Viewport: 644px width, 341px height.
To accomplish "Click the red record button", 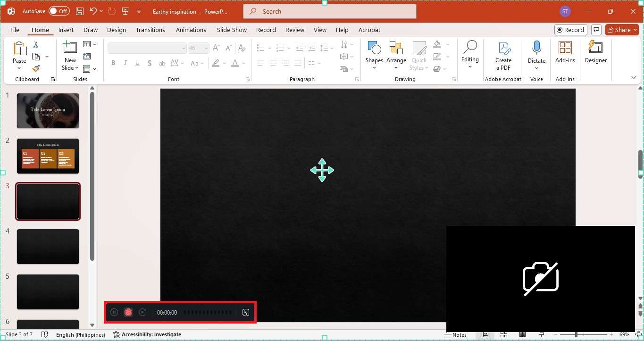I will point(128,312).
